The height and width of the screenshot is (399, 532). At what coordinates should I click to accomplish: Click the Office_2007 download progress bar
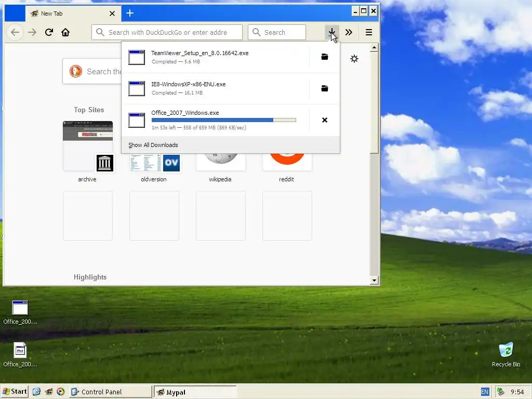[x=223, y=120]
